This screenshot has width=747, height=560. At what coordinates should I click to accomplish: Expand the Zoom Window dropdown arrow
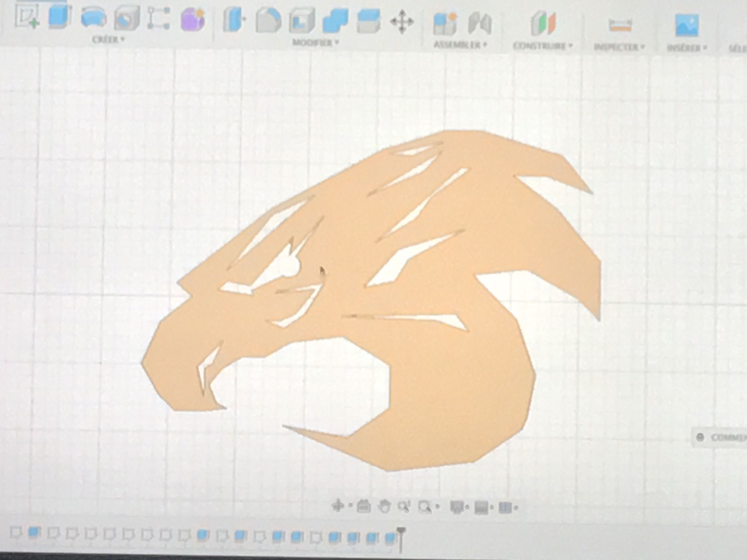[438, 507]
